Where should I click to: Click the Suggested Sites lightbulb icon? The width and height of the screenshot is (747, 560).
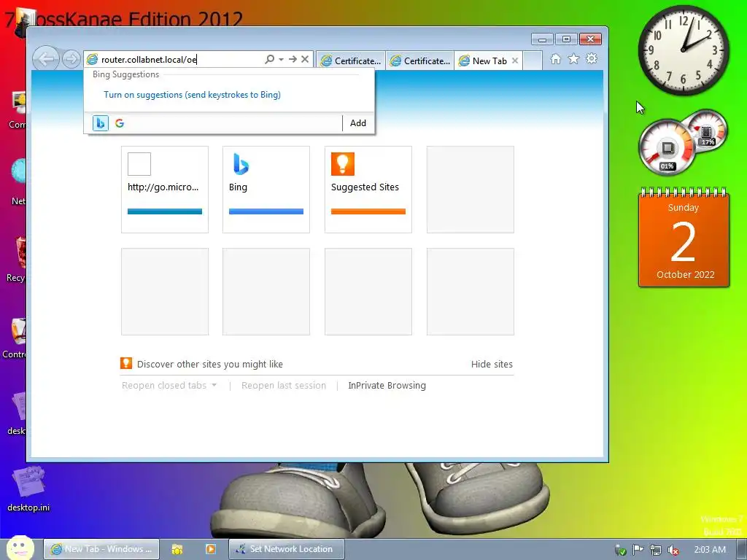click(x=343, y=164)
